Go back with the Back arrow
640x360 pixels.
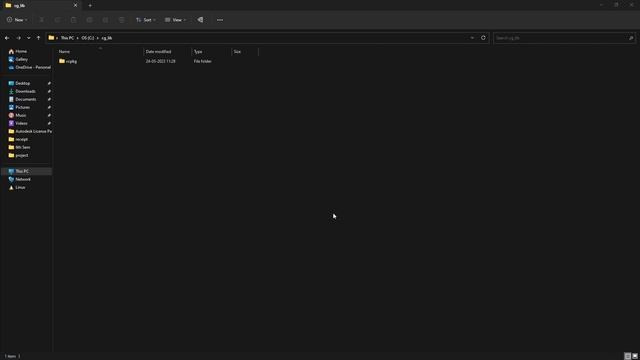(7, 38)
